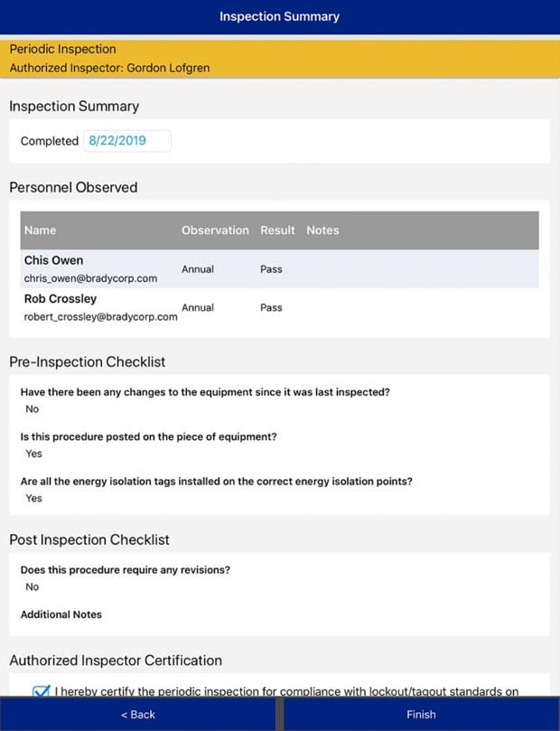Select answer for energy isolation tags question
560x731 pixels.
(x=34, y=498)
